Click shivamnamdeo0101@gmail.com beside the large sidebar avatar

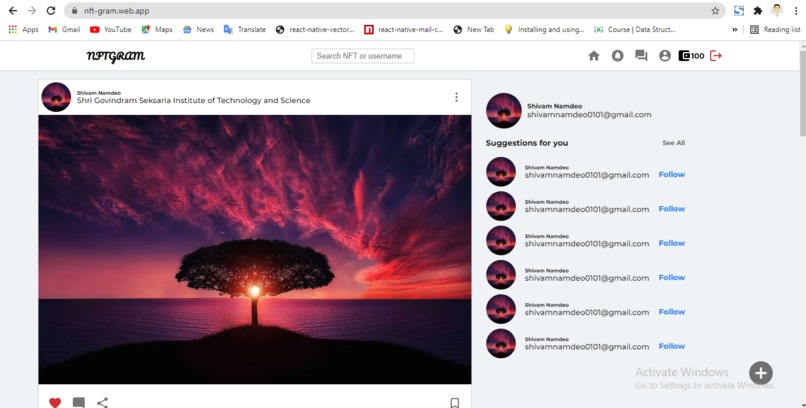point(589,115)
